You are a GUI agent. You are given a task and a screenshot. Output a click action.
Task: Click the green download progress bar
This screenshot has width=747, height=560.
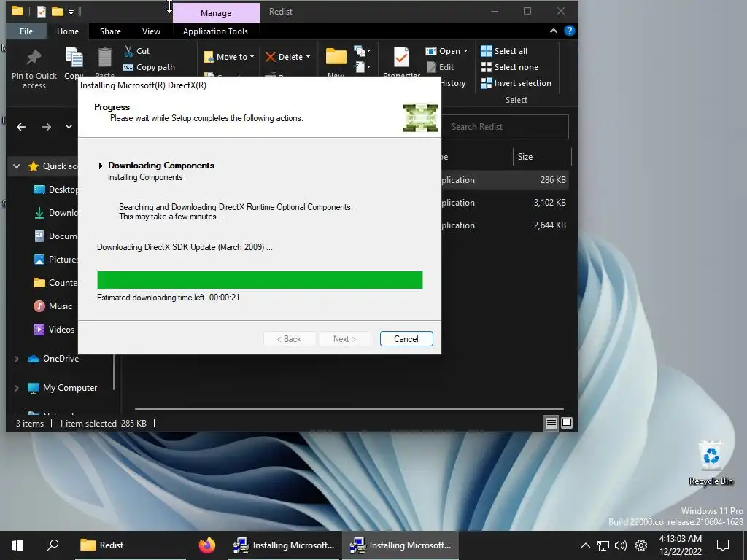(260, 280)
